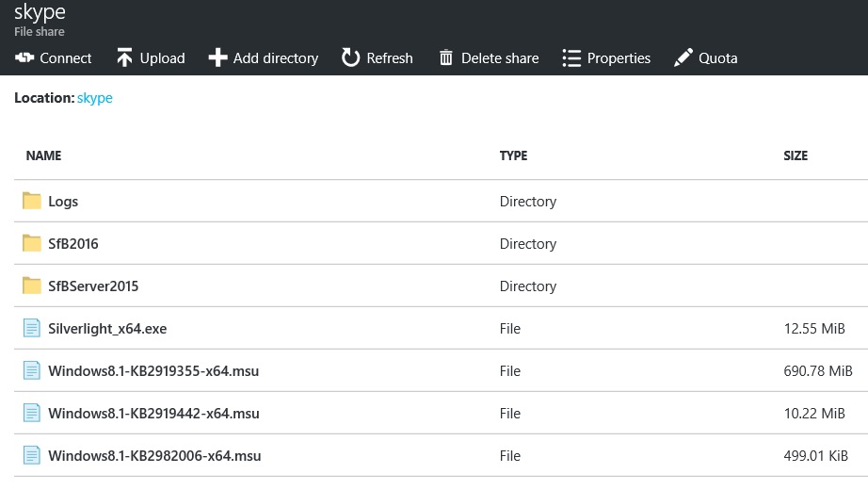The image size is (868, 490).
Task: Click the Directory type of SfBServer2015 row
Action: tap(528, 286)
